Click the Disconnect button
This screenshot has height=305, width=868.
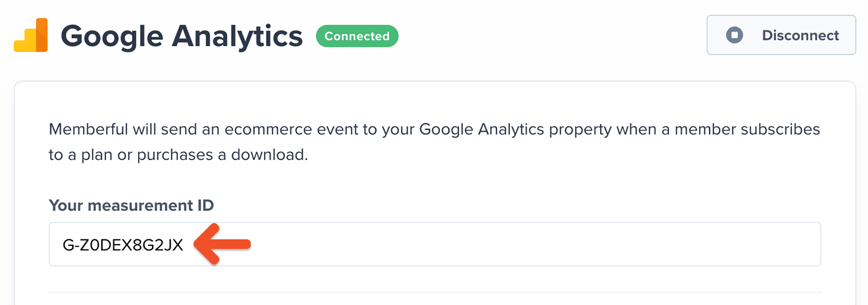coord(781,36)
